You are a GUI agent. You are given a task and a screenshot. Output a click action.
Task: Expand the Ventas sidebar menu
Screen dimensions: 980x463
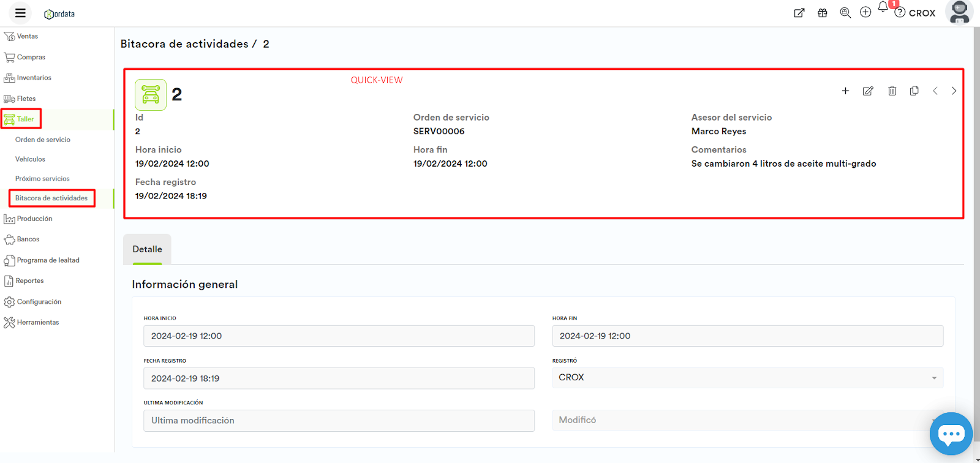pyautogui.click(x=27, y=36)
